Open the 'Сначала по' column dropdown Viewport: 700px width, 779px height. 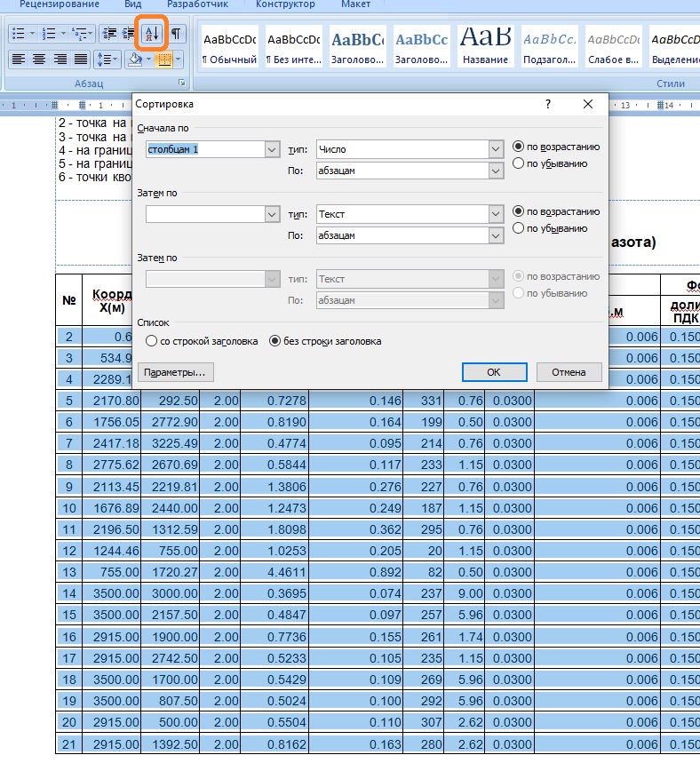[x=273, y=149]
